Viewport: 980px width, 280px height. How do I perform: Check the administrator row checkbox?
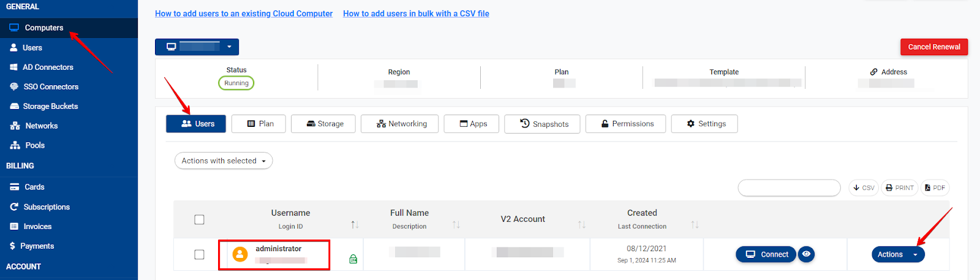coord(199,254)
